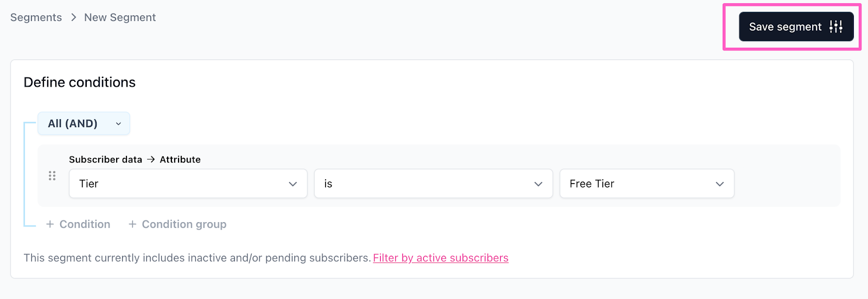Go back to Segments breadcrumb

coord(36,17)
